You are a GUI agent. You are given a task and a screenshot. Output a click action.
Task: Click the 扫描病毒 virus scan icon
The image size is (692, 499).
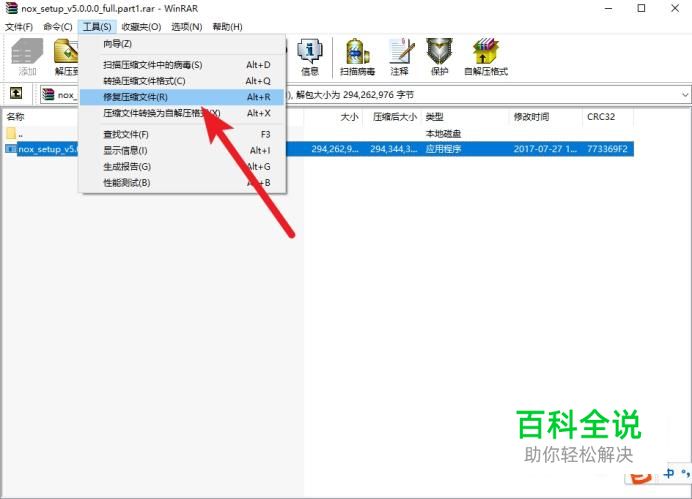357,56
